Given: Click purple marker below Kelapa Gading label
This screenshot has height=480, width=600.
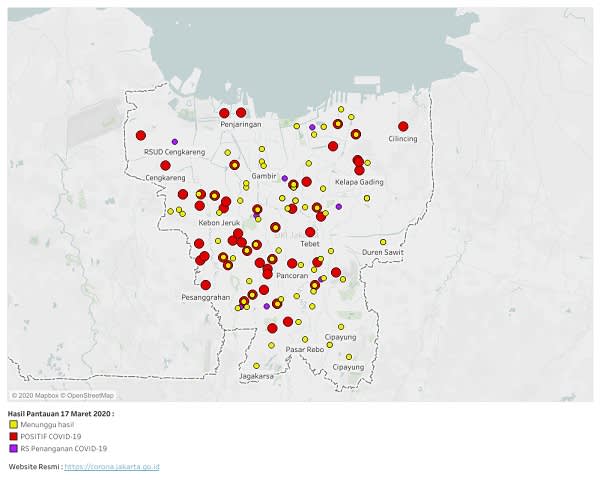Looking at the screenshot, I should (x=339, y=207).
